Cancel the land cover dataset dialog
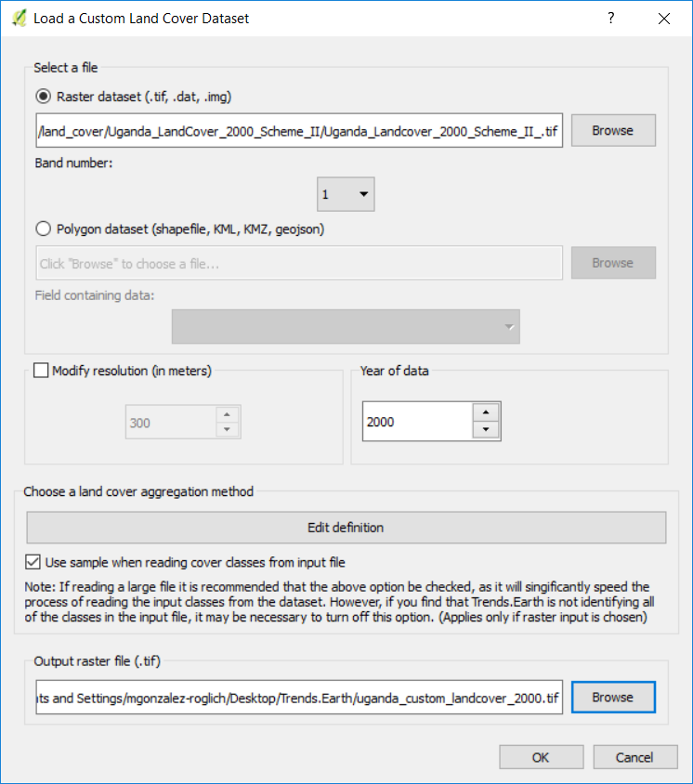Image resolution: width=693 pixels, height=784 pixels. (634, 757)
